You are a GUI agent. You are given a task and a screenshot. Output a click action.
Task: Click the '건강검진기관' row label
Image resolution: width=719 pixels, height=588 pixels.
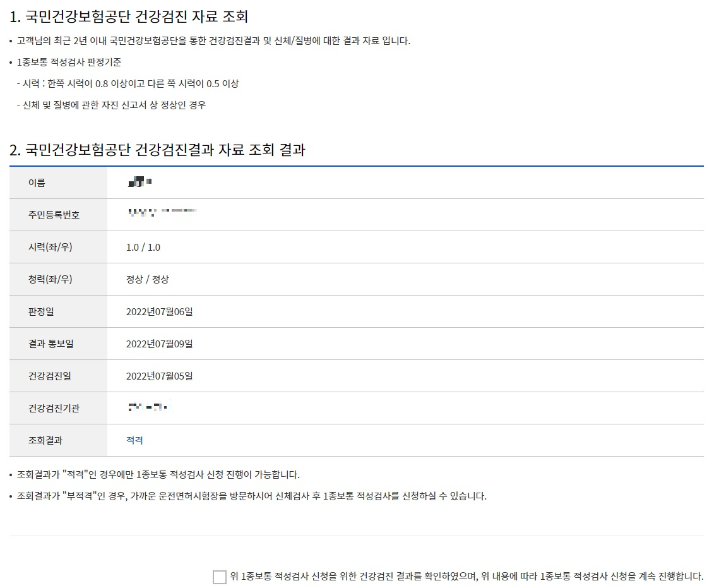54,408
